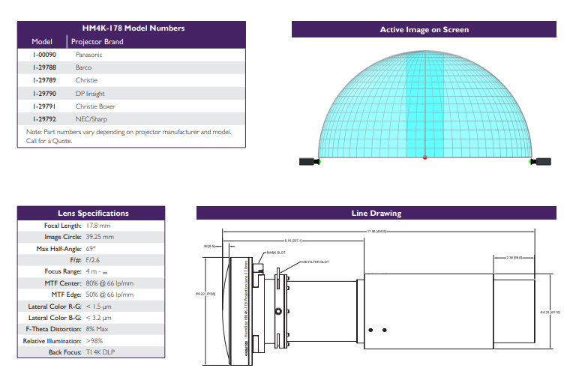Click the 'Max Half-Angle:' label

[x=58, y=249]
